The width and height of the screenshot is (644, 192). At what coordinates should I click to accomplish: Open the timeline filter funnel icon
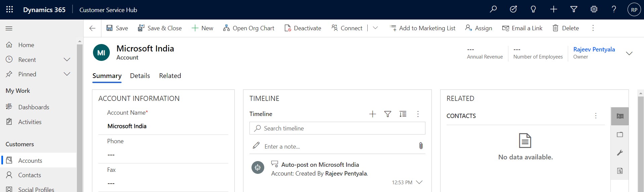388,114
